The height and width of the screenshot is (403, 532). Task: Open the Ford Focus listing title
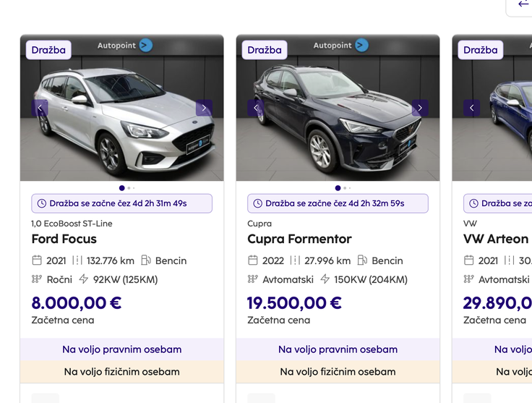(64, 239)
